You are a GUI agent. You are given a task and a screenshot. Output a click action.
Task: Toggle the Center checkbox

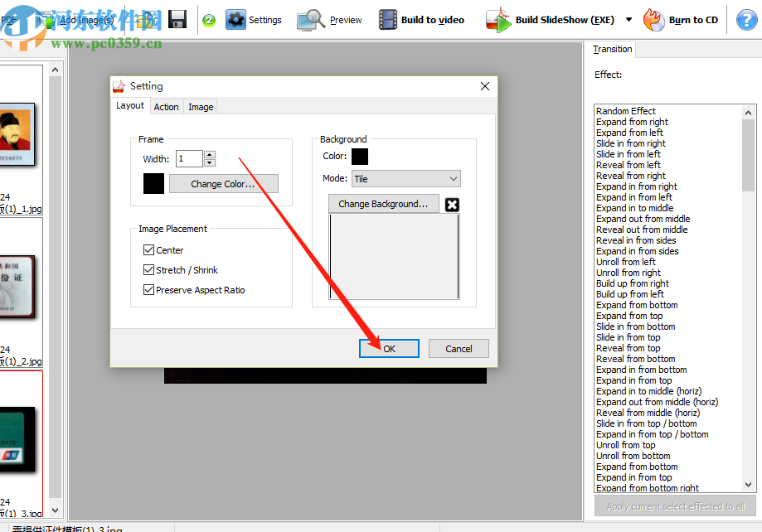click(148, 249)
